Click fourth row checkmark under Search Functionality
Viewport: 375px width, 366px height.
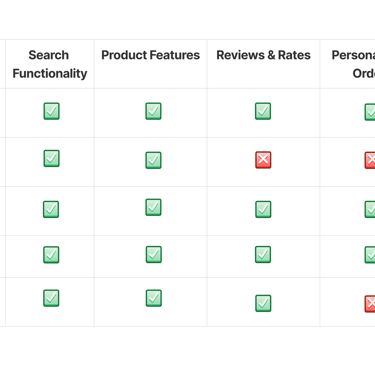[x=51, y=255]
